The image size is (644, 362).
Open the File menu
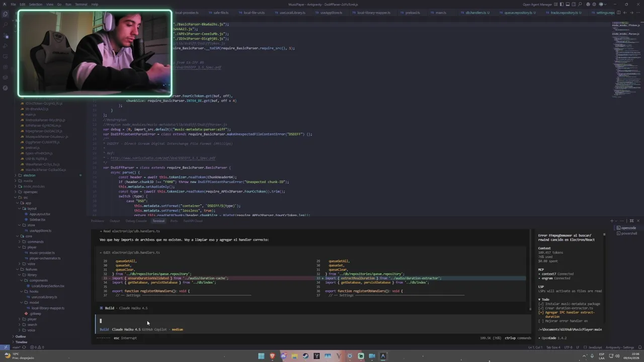pos(13,4)
